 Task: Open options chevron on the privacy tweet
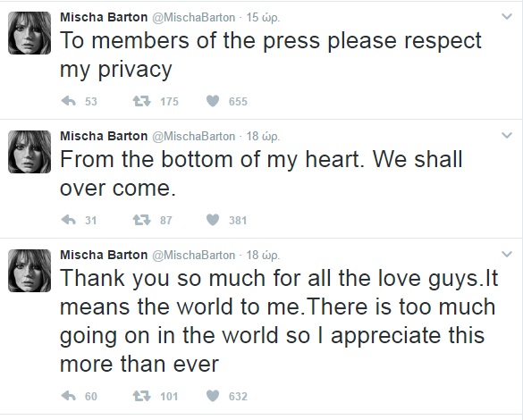pyautogui.click(x=507, y=16)
